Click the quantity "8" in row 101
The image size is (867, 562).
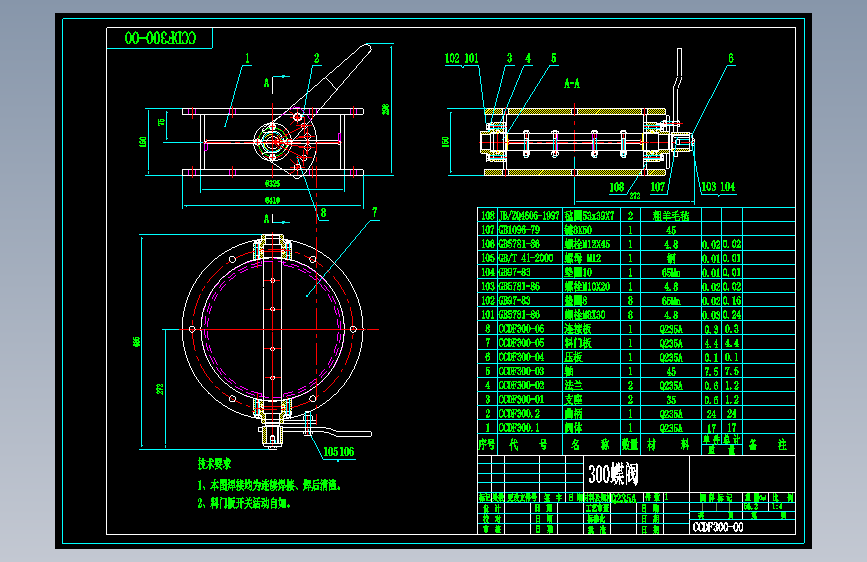coord(630,315)
